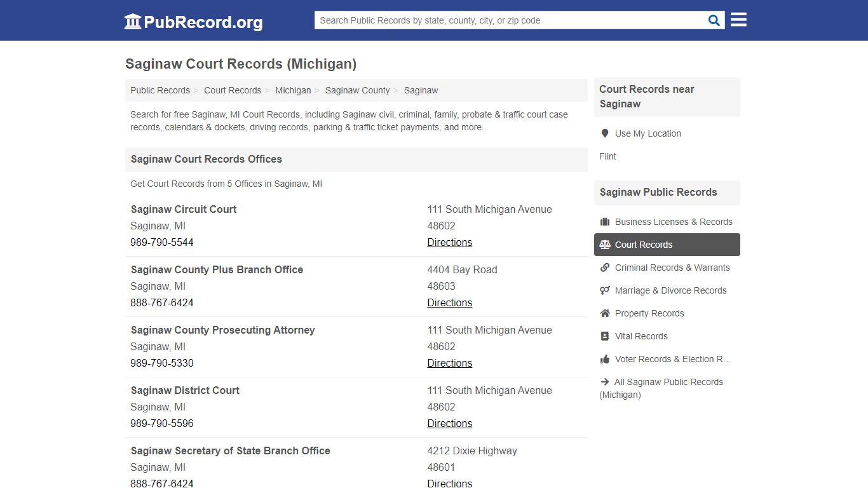The width and height of the screenshot is (868, 488).
Task: Call the Prosecuting Attorney at 989-790-5330
Action: click(x=162, y=363)
